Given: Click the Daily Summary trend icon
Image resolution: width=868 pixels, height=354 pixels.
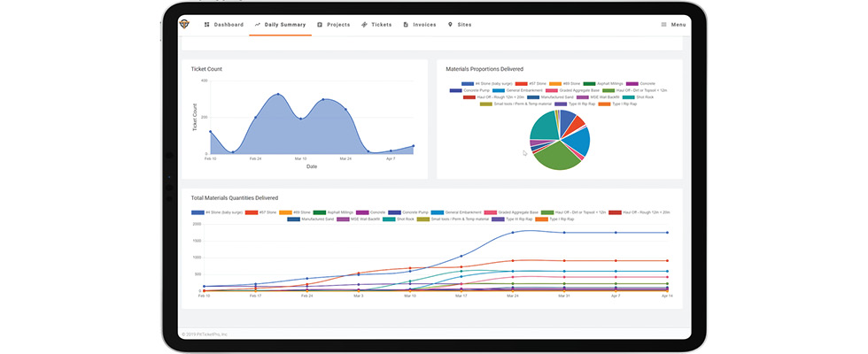Looking at the screenshot, I should click(258, 25).
